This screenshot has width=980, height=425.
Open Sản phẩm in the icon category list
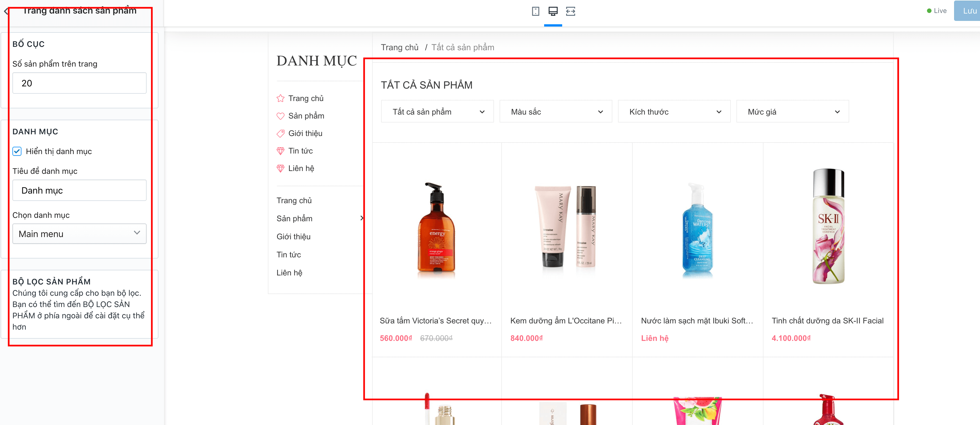tap(306, 116)
